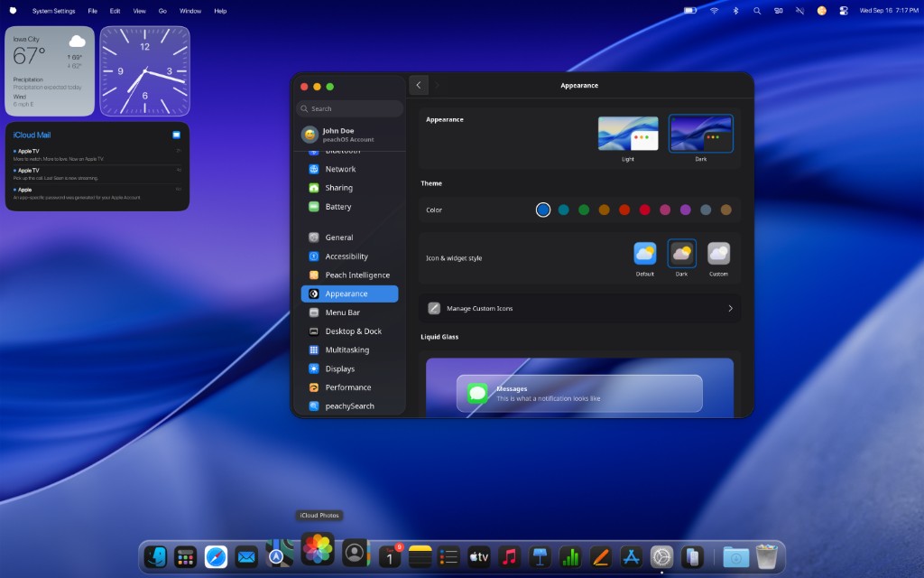Open the Trash from dock

[x=767, y=556]
